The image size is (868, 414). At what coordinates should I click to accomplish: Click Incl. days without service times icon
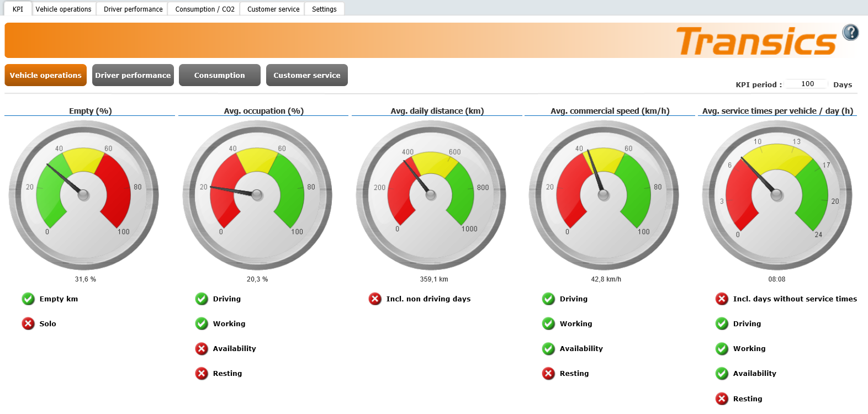[722, 299]
